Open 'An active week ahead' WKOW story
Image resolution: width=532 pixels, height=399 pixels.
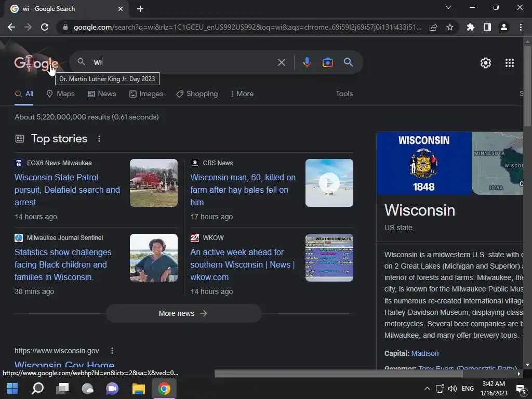click(x=243, y=264)
